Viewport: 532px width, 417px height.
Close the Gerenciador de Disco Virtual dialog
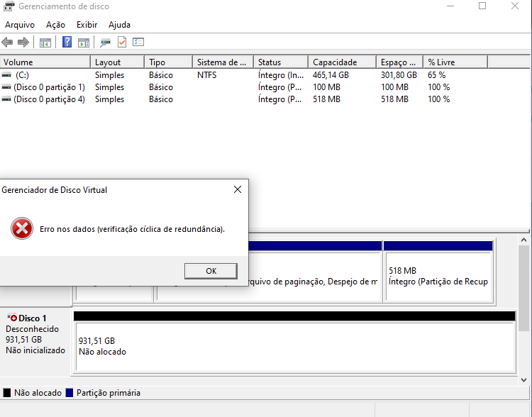238,189
